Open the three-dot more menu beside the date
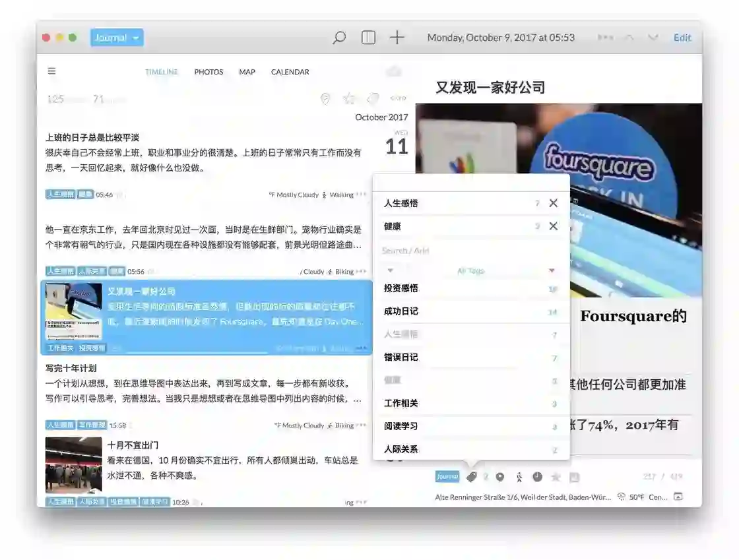The image size is (739, 560). (605, 37)
